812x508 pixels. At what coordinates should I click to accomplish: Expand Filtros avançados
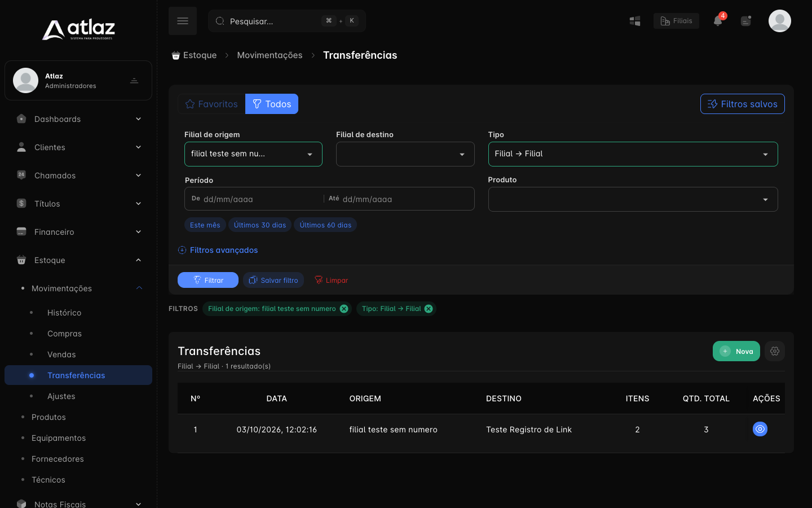[x=218, y=250]
